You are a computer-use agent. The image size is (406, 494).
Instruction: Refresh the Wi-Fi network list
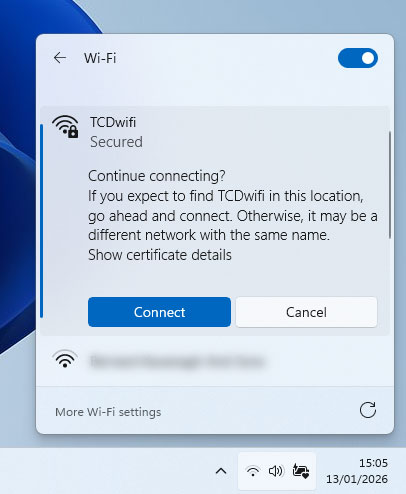coord(368,410)
